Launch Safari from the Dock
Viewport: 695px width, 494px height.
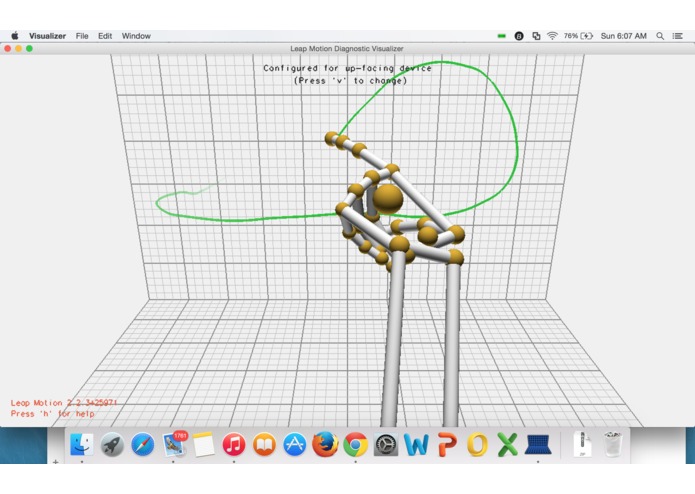[143, 444]
